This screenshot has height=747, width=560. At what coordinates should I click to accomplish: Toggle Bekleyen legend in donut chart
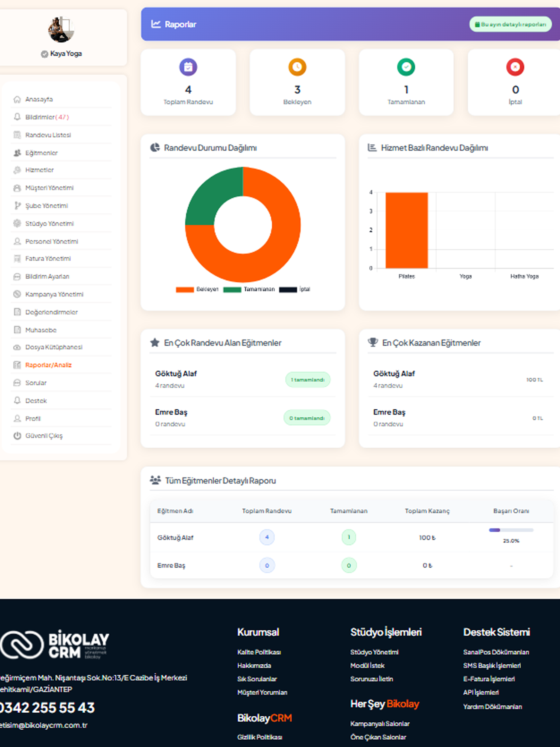point(197,289)
